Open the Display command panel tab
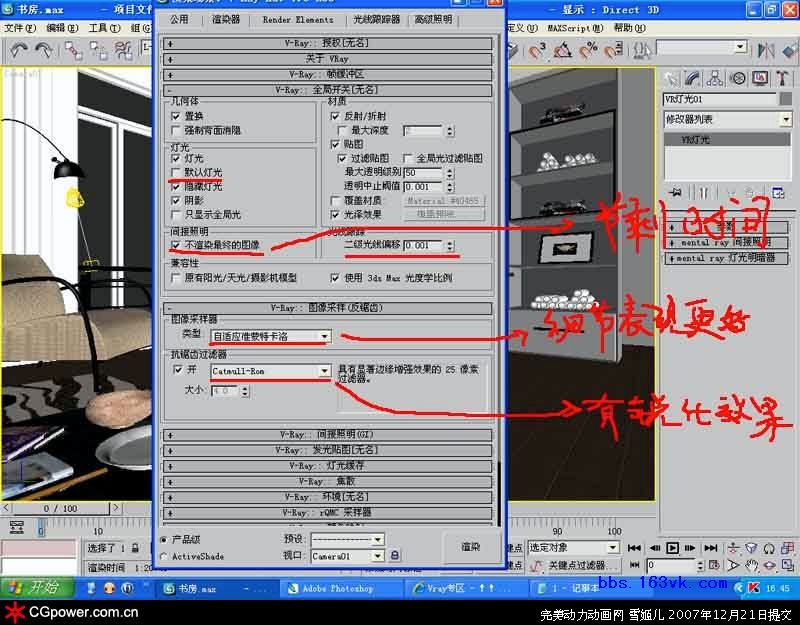Viewport: 800px width, 625px height. click(760, 78)
